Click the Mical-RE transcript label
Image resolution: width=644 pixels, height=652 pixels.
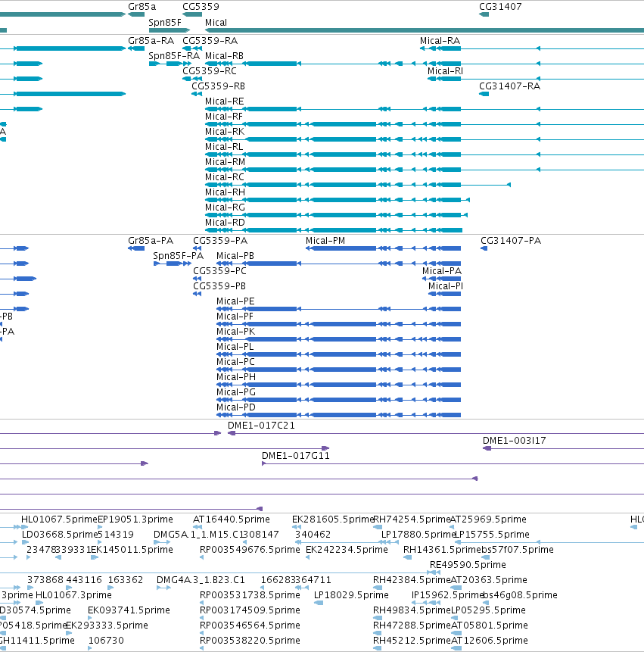click(x=224, y=101)
